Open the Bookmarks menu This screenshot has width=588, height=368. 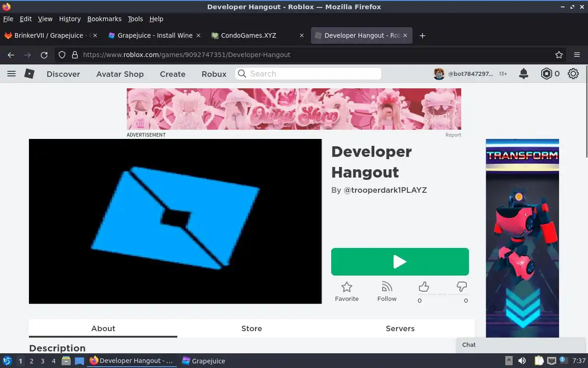tap(104, 19)
